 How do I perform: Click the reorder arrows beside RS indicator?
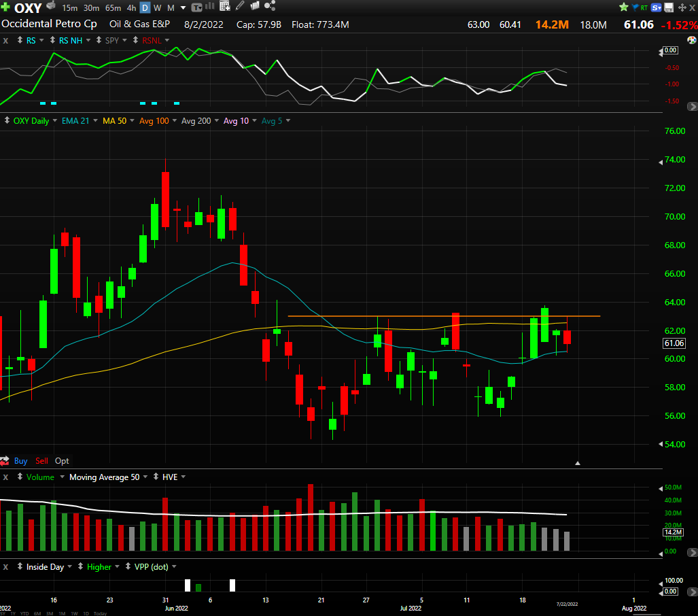click(x=20, y=40)
